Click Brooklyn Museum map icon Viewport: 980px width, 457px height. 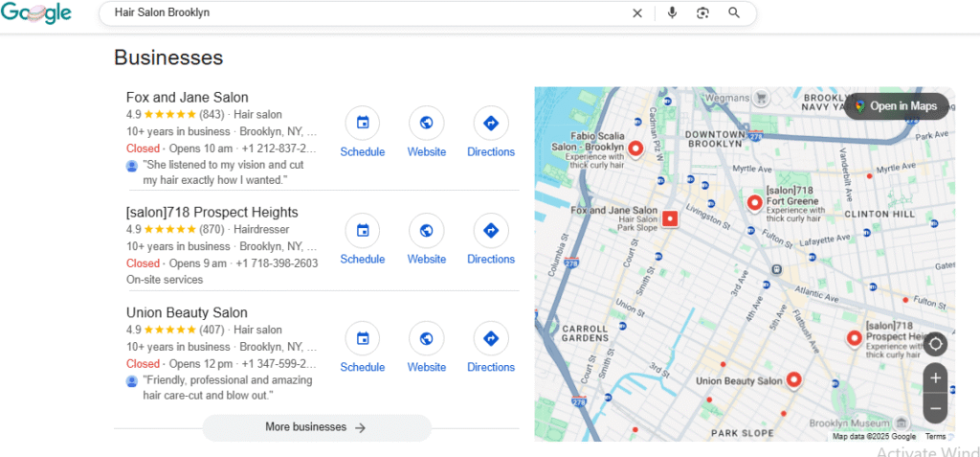pyautogui.click(x=901, y=422)
